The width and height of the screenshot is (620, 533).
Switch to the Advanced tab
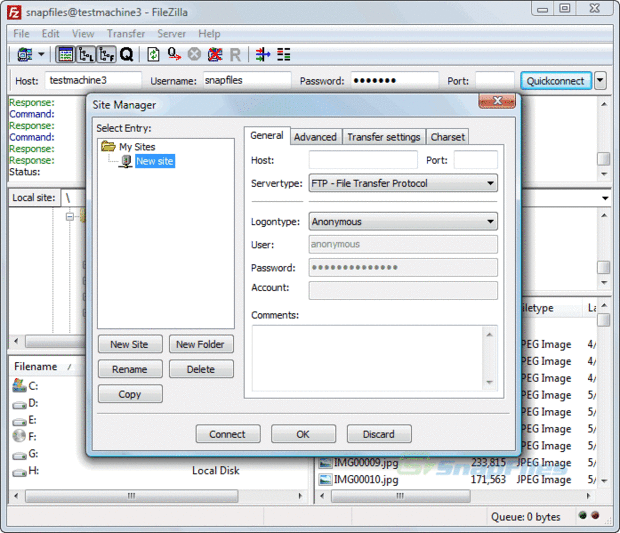pyautogui.click(x=316, y=137)
